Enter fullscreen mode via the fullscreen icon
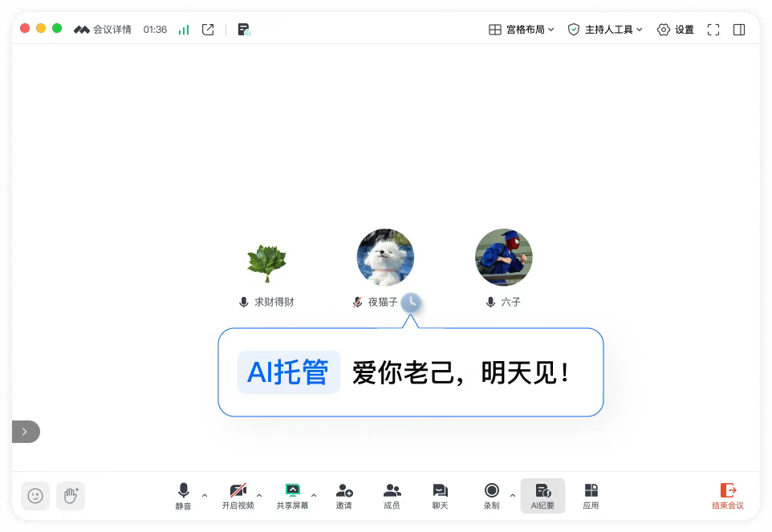772x532 pixels. pyautogui.click(x=713, y=30)
